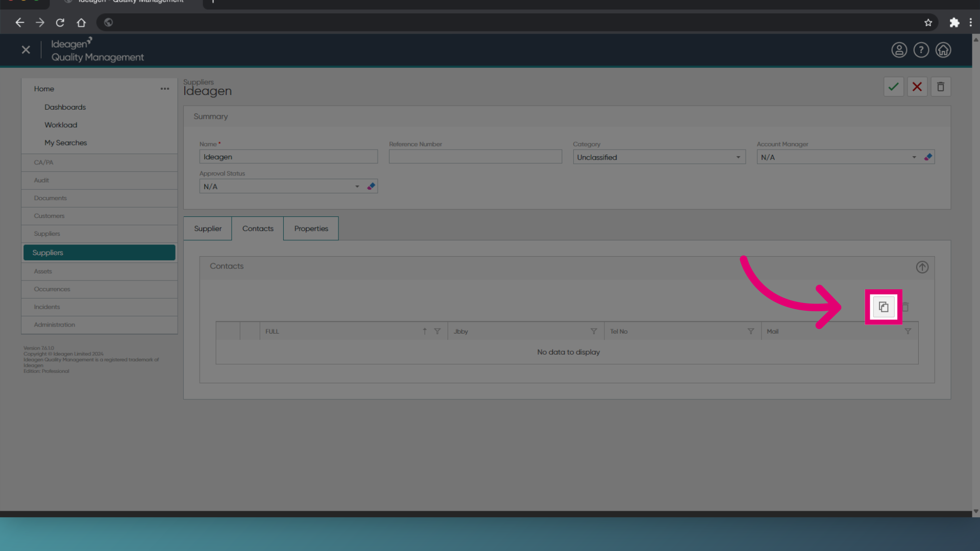980x551 pixels.
Task: Open the filter for Jbby column
Action: tap(594, 331)
